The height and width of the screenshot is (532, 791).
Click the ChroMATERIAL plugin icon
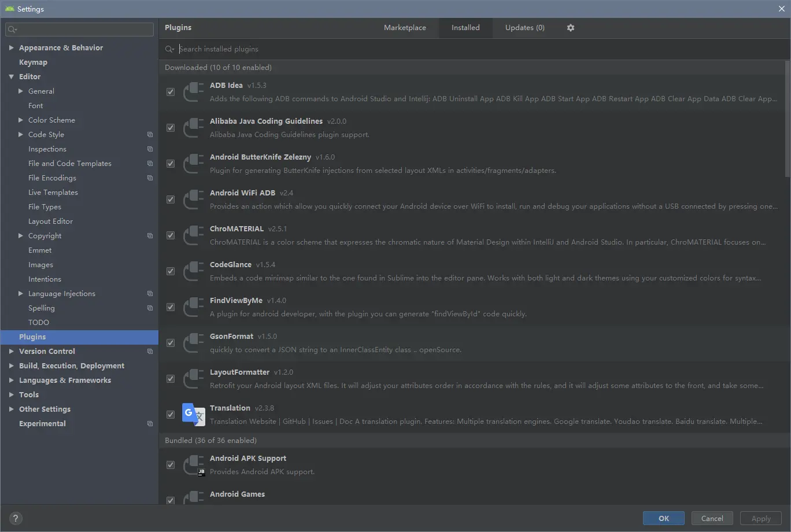(194, 235)
